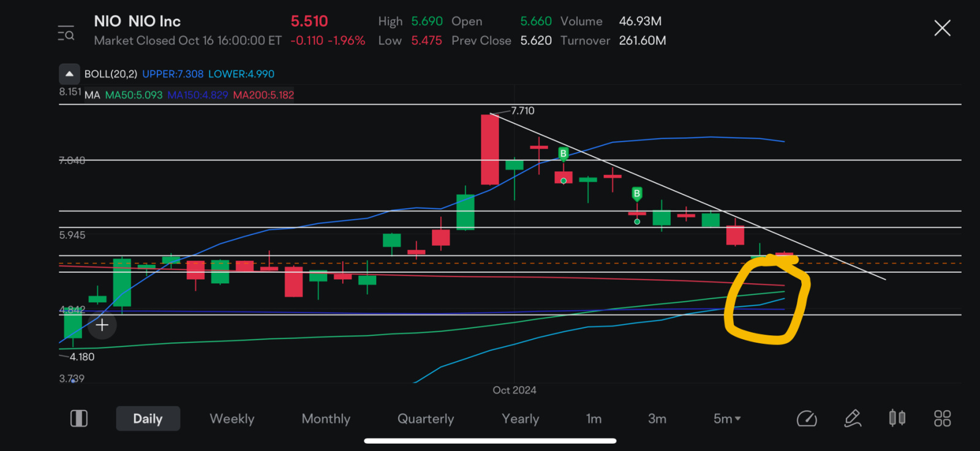
Task: Tap the Volume 46.93M value
Action: point(640,21)
